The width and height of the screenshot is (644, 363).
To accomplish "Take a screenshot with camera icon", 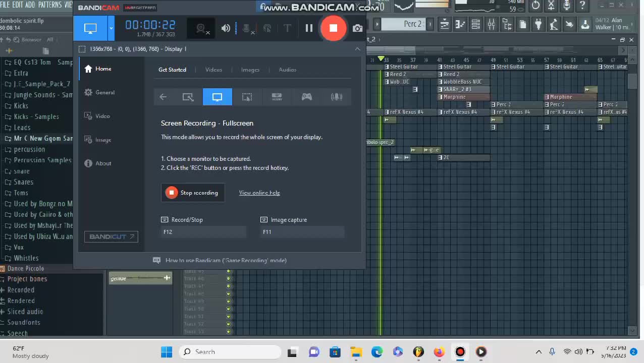I will coord(357,28).
